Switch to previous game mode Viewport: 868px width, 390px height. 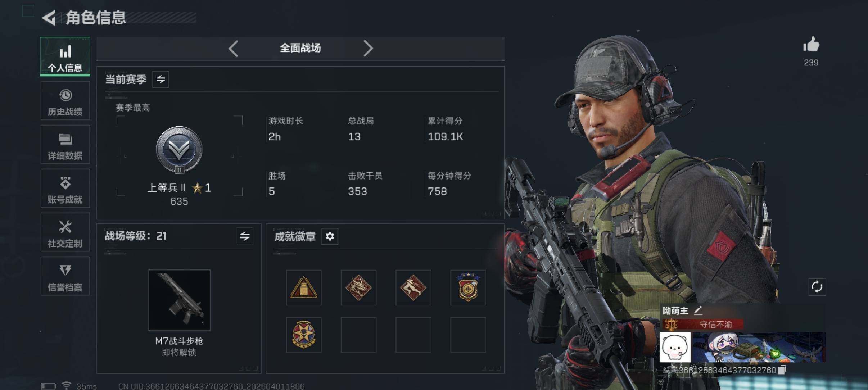pyautogui.click(x=233, y=49)
